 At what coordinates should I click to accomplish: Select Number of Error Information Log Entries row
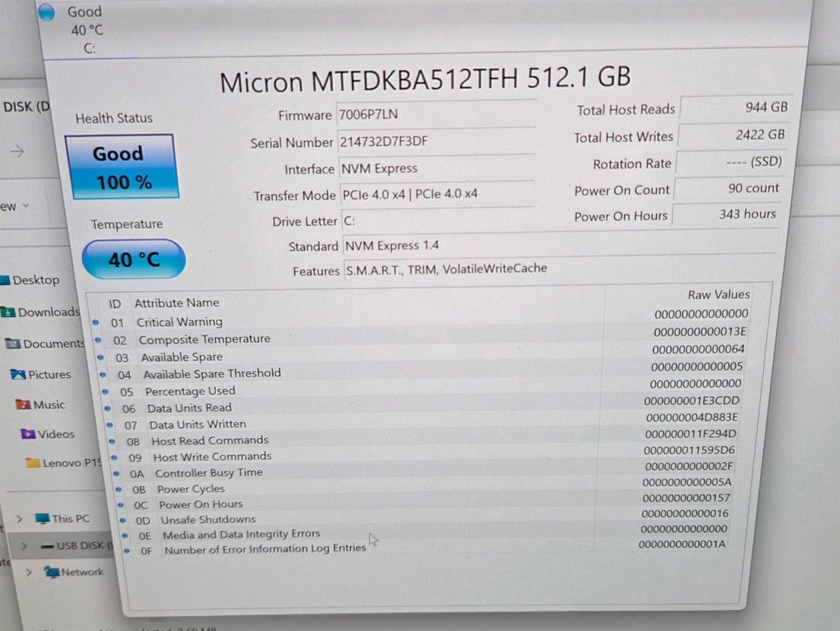[425, 547]
